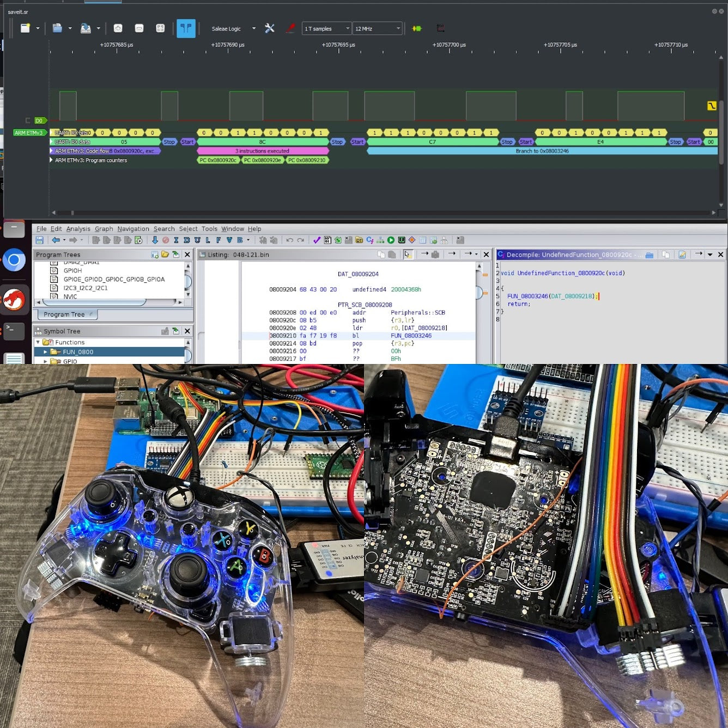Open the save dropdown arrow in PulseView
The image size is (728, 728).
click(x=98, y=28)
